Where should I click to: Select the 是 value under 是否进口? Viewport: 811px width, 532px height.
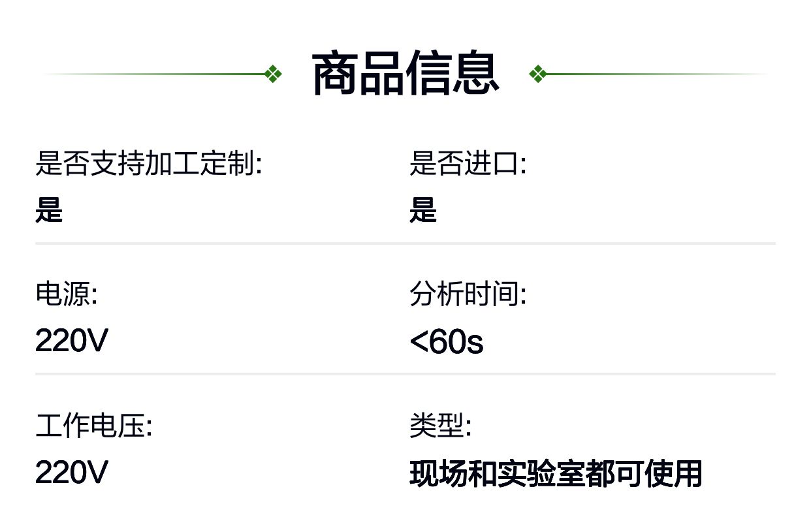point(423,210)
